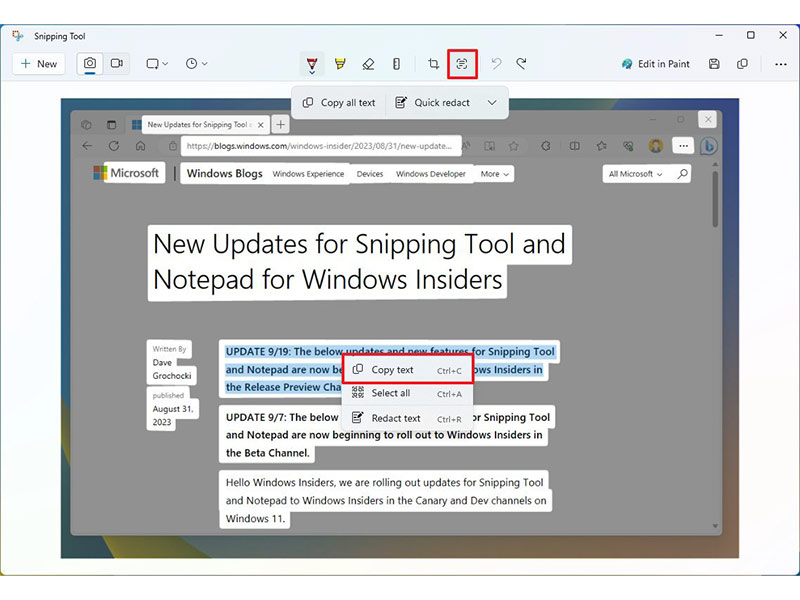Viewport: 800px width, 600px height.
Task: Click Copy all text button
Action: point(339,103)
